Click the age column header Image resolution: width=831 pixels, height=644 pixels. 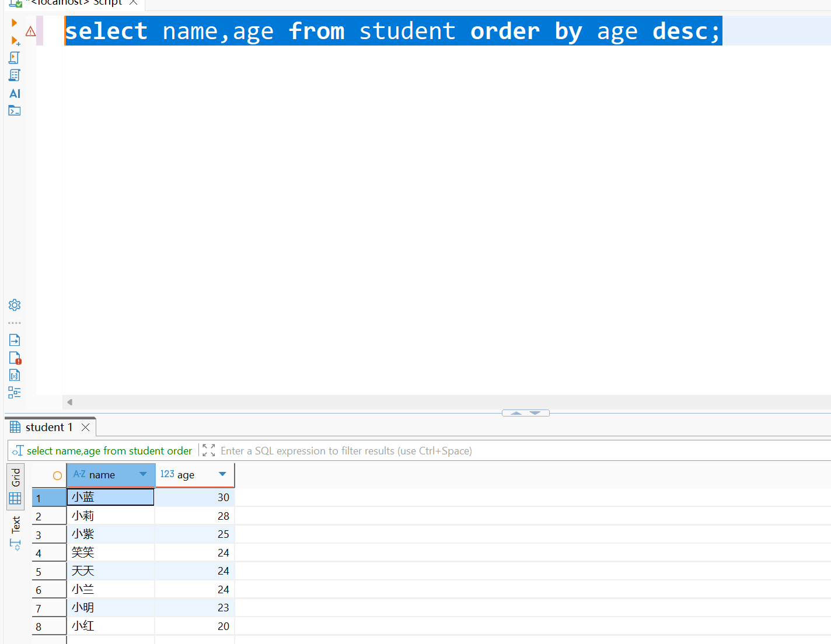[194, 475]
